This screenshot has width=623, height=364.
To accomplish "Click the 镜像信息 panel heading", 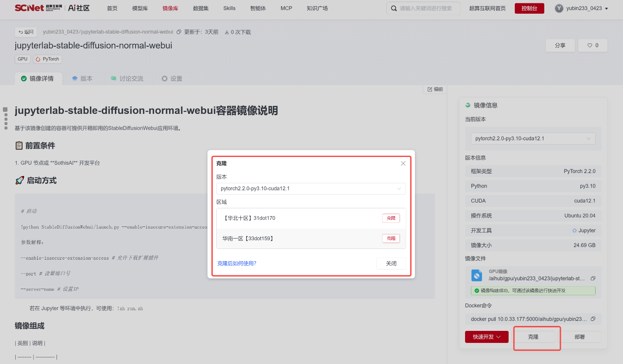I will click(x=485, y=105).
